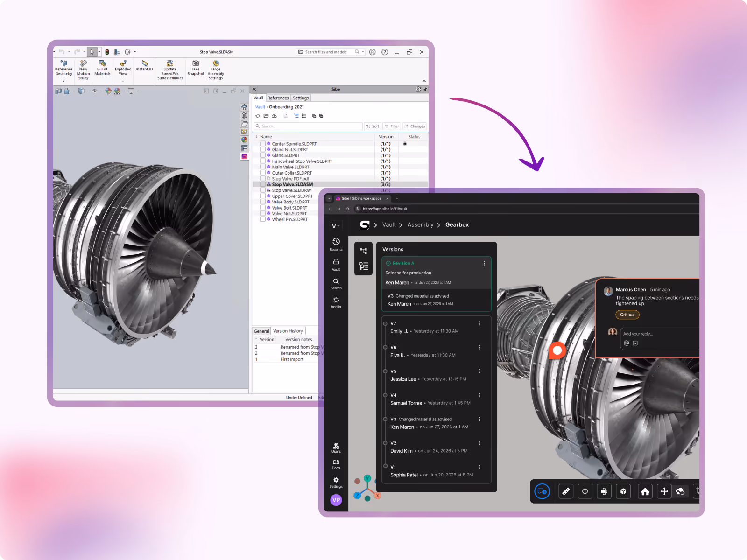Open Users in Sibe sidebar
This screenshot has width=747, height=560.
click(336, 448)
